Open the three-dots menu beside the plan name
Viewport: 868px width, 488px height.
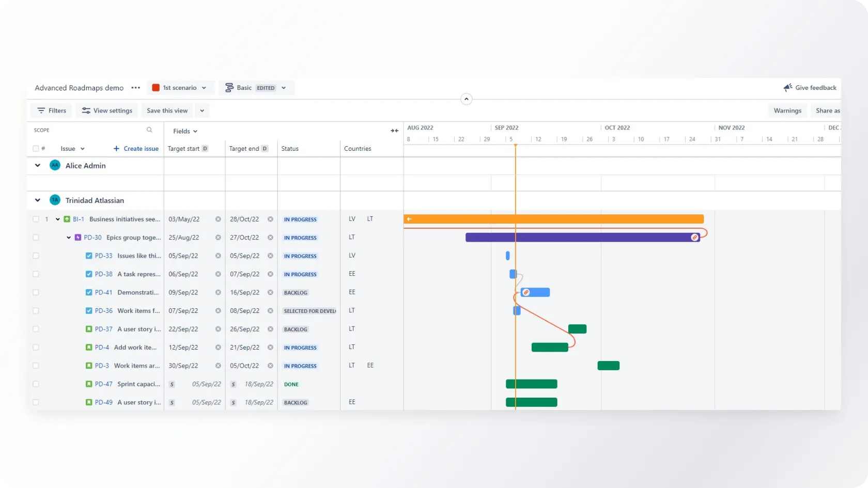tap(136, 88)
